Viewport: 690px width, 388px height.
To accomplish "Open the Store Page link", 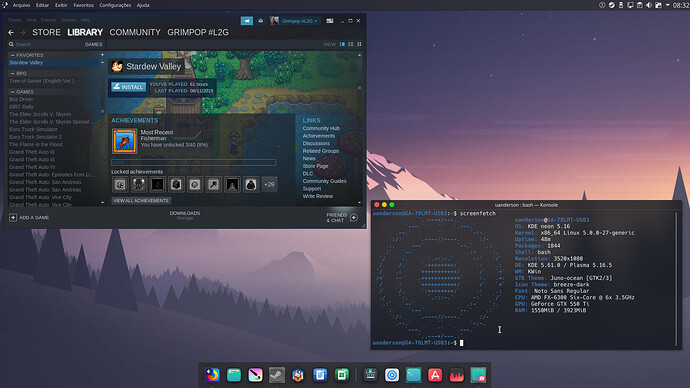I will (316, 166).
